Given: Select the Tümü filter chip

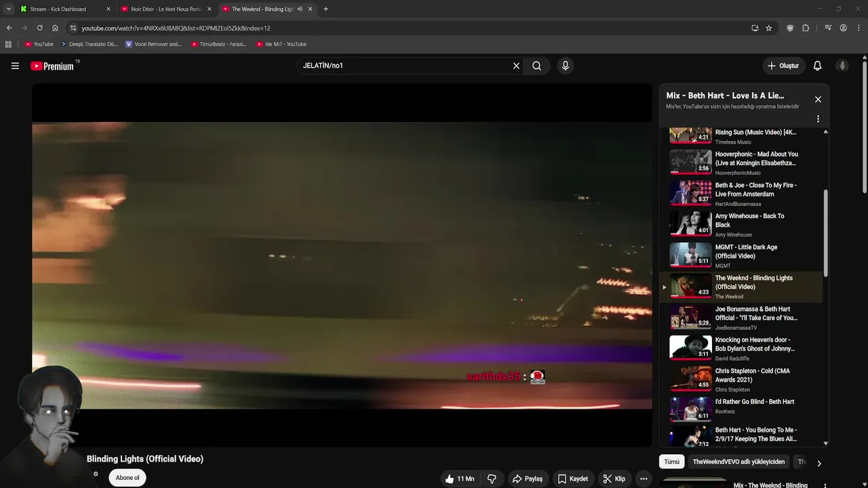Looking at the screenshot, I should pyautogui.click(x=671, y=462).
